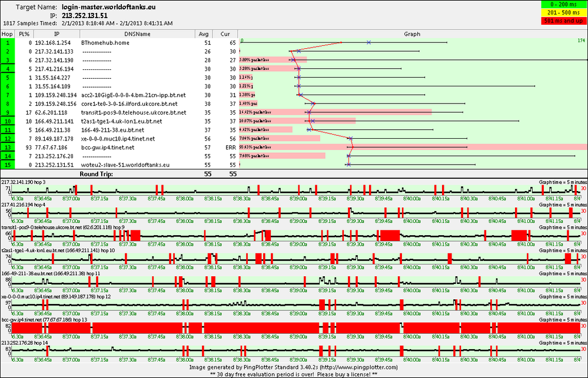Click the yellow 201 - 500 ms legend swatch

click(x=563, y=13)
